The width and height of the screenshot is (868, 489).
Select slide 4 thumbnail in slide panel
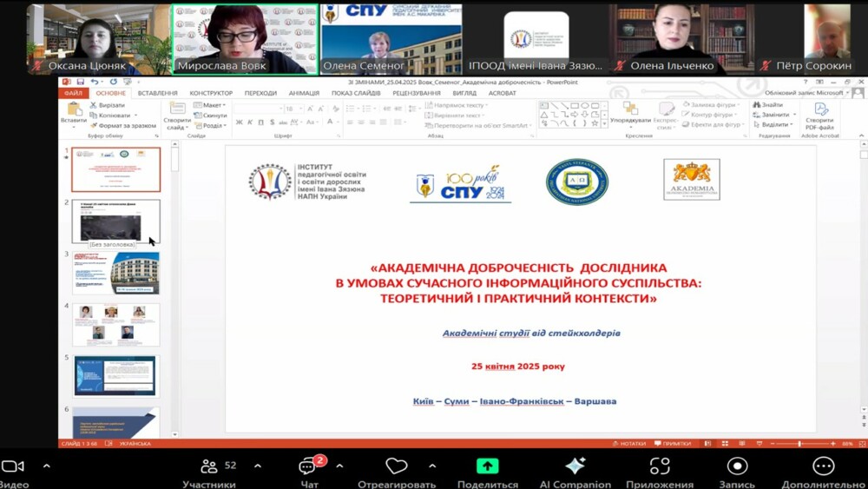(x=115, y=324)
